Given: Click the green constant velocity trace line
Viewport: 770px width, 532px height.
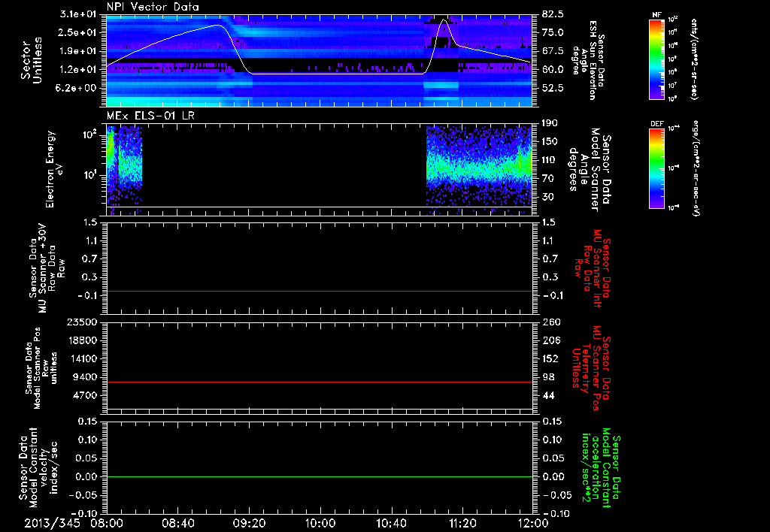Looking at the screenshot, I should point(320,476).
